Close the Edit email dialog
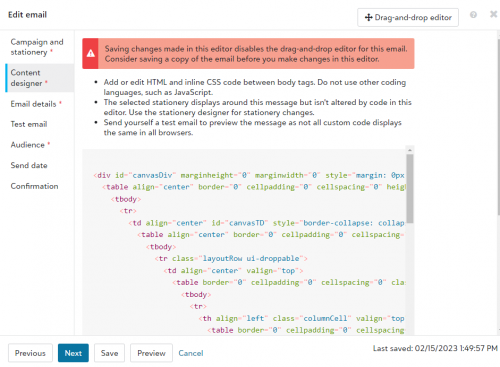 click(493, 14)
